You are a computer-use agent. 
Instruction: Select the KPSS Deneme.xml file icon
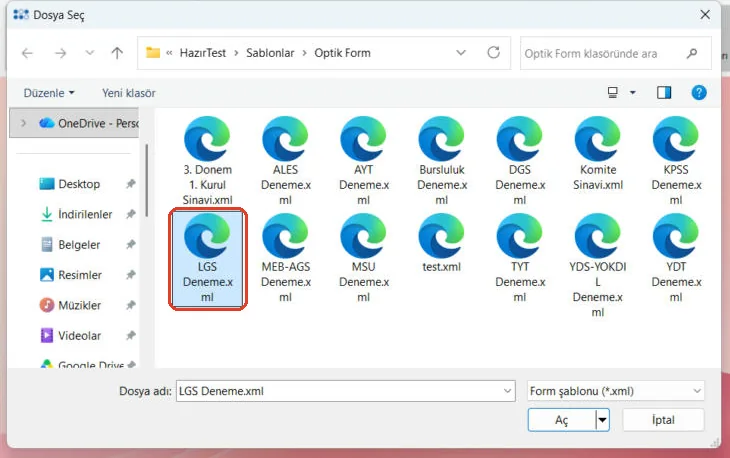tap(676, 139)
